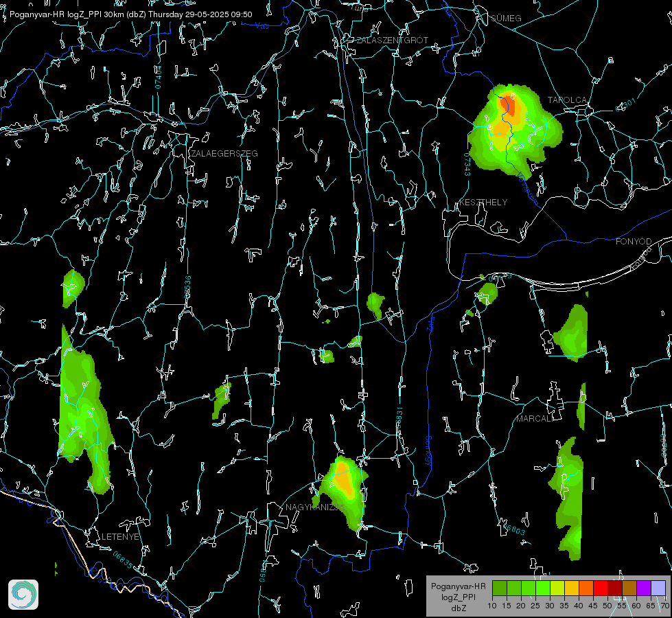This screenshot has height=618, width=672.
Task: Click the 'Poganyvar-HR' label in the legend
Action: (x=458, y=586)
